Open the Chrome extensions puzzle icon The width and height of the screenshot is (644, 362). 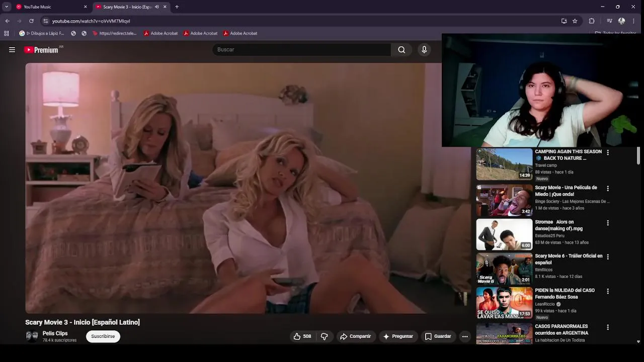pyautogui.click(x=592, y=21)
